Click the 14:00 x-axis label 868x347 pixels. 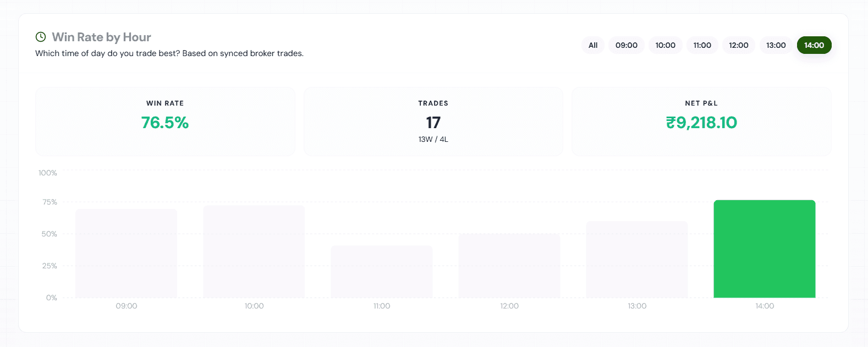[x=765, y=306]
